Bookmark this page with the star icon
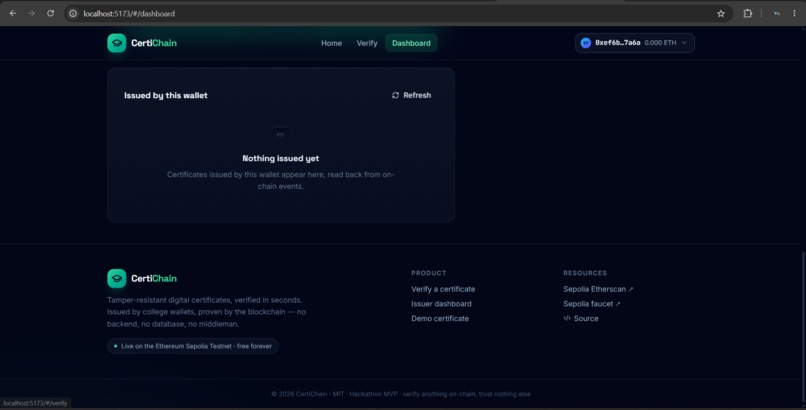The height and width of the screenshot is (410, 806). pos(721,14)
